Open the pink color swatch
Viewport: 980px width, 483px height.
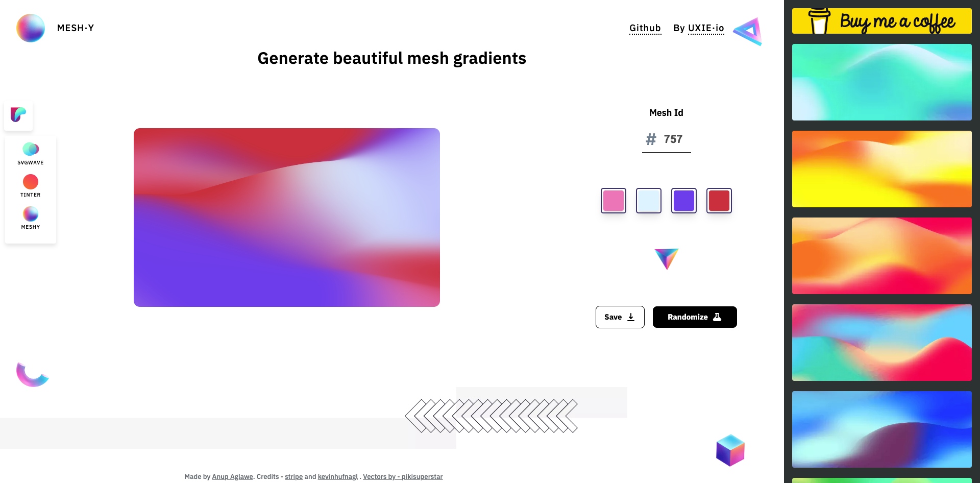[614, 201]
